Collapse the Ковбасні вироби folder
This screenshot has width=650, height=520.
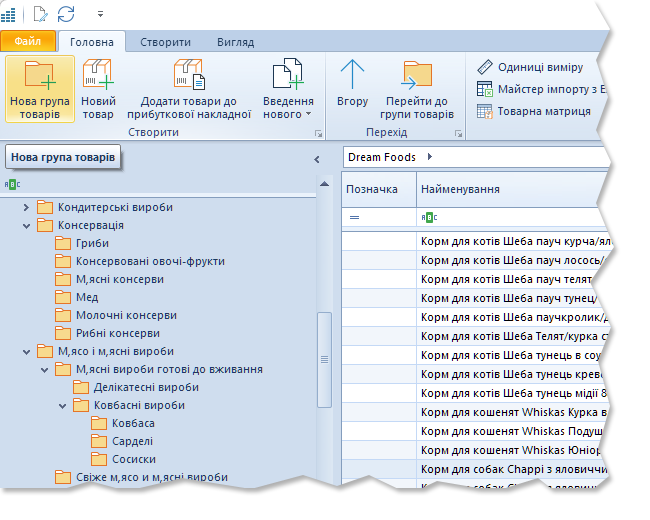(x=62, y=405)
